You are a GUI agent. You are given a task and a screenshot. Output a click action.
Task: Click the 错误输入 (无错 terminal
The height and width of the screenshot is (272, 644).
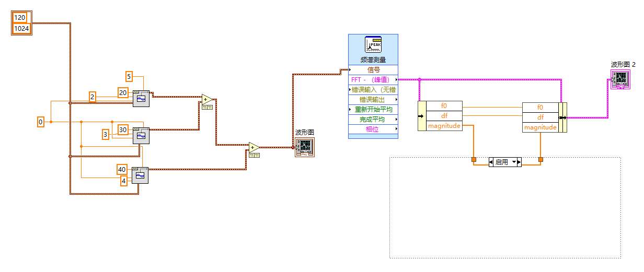point(373,90)
